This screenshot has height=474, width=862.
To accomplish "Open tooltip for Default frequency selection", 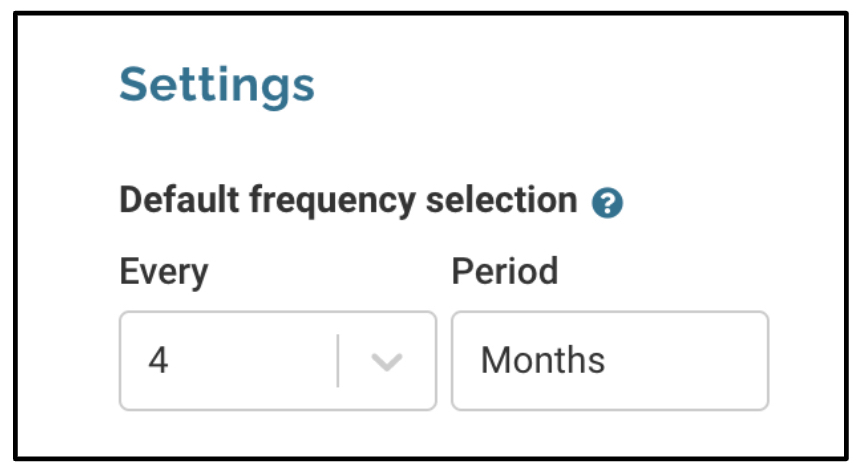I will click(x=607, y=202).
